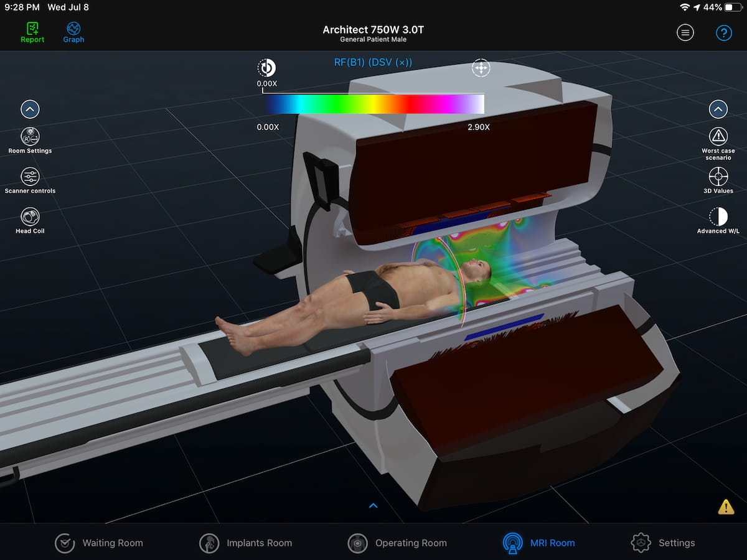The image size is (747, 560).
Task: Expand the bottom panel chevron
Action: coord(374,505)
